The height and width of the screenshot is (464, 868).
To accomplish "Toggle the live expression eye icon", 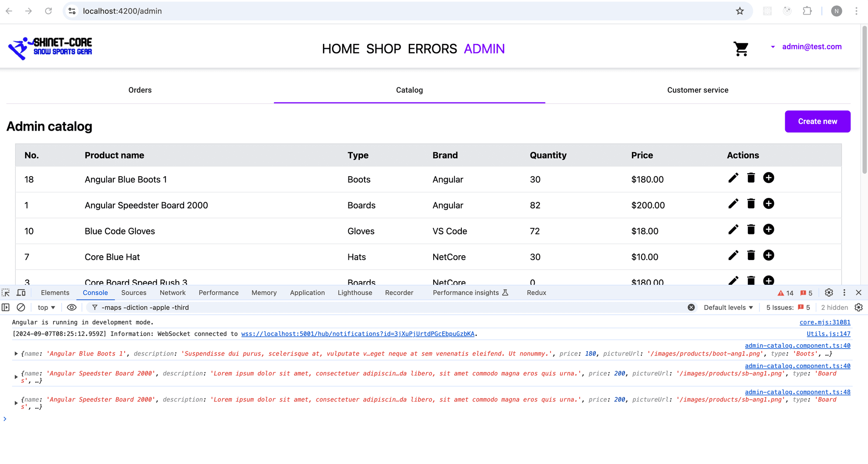I will pyautogui.click(x=72, y=307).
